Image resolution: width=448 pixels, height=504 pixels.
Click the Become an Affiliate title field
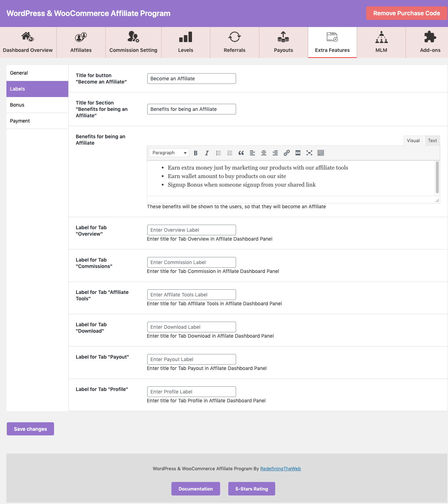pyautogui.click(x=192, y=79)
